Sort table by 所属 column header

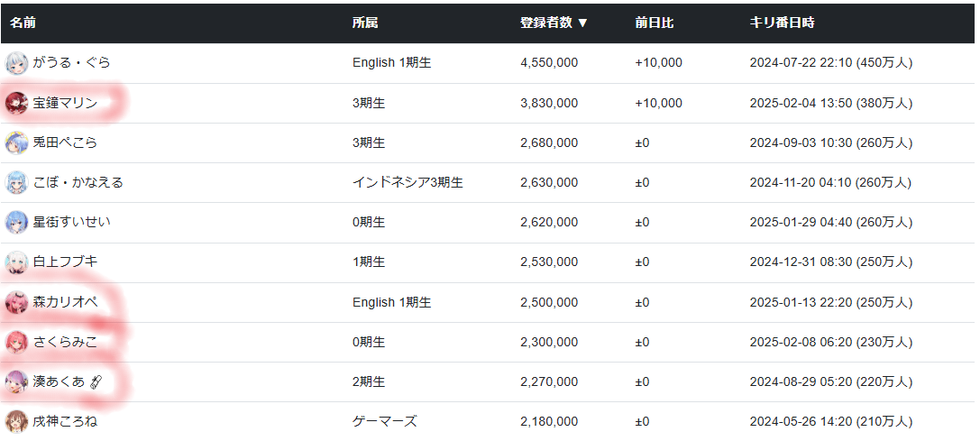(x=365, y=23)
